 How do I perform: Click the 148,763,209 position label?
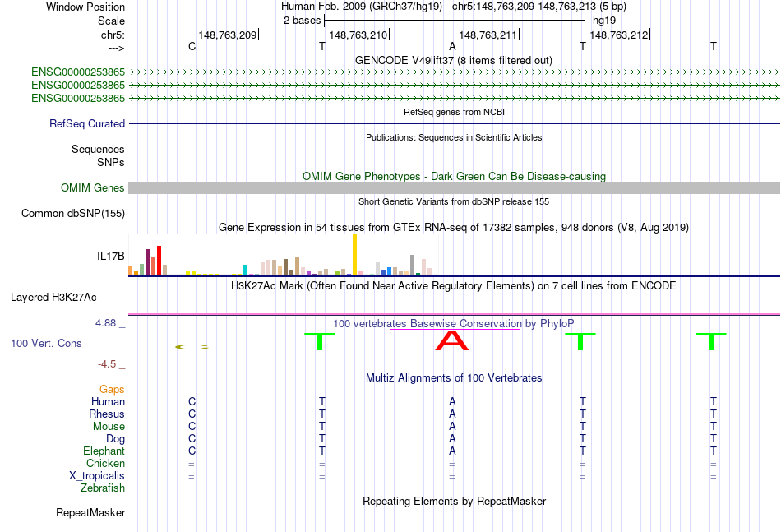click(227, 35)
